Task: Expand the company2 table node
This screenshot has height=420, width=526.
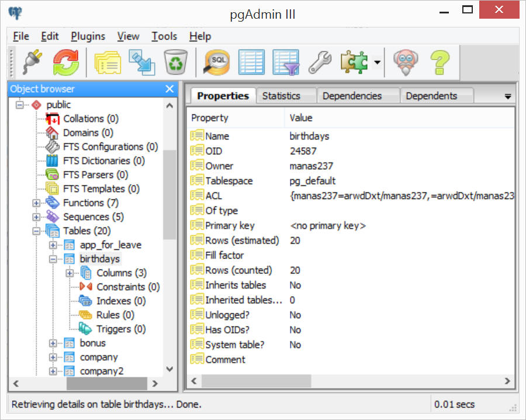Action: (x=53, y=372)
